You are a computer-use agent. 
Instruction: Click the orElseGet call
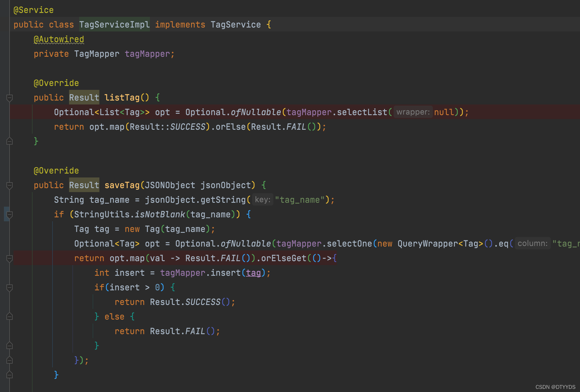coord(284,258)
